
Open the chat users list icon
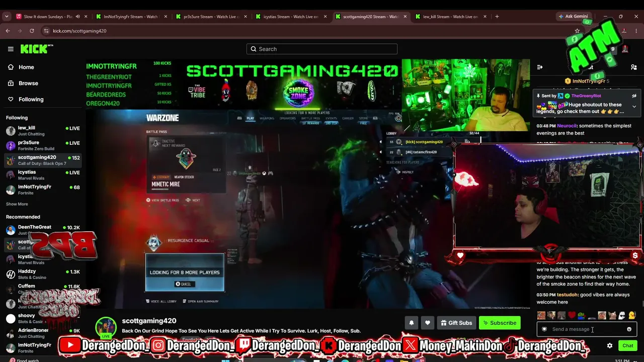coord(634,67)
